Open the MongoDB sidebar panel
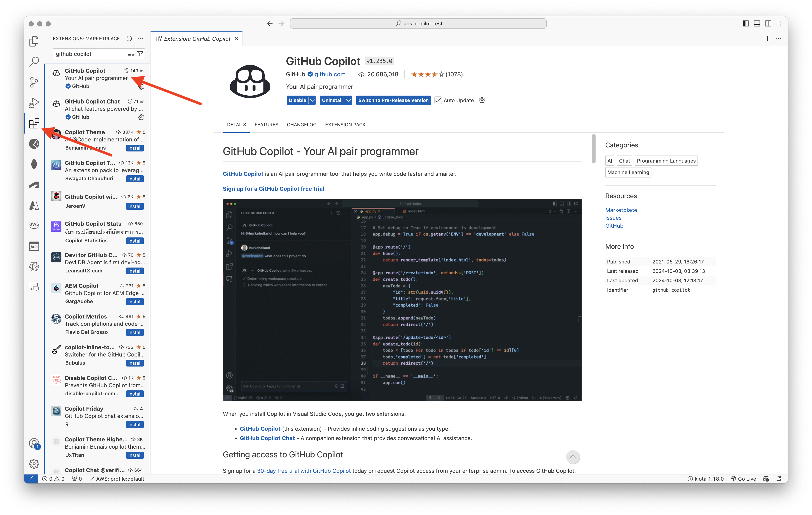The width and height of the screenshot is (812, 515). [x=34, y=164]
